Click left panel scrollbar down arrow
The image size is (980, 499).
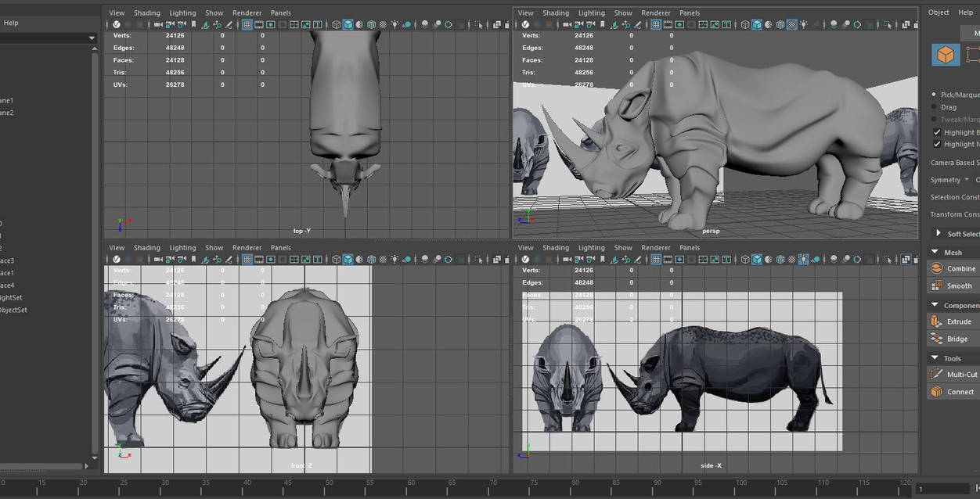click(94, 458)
